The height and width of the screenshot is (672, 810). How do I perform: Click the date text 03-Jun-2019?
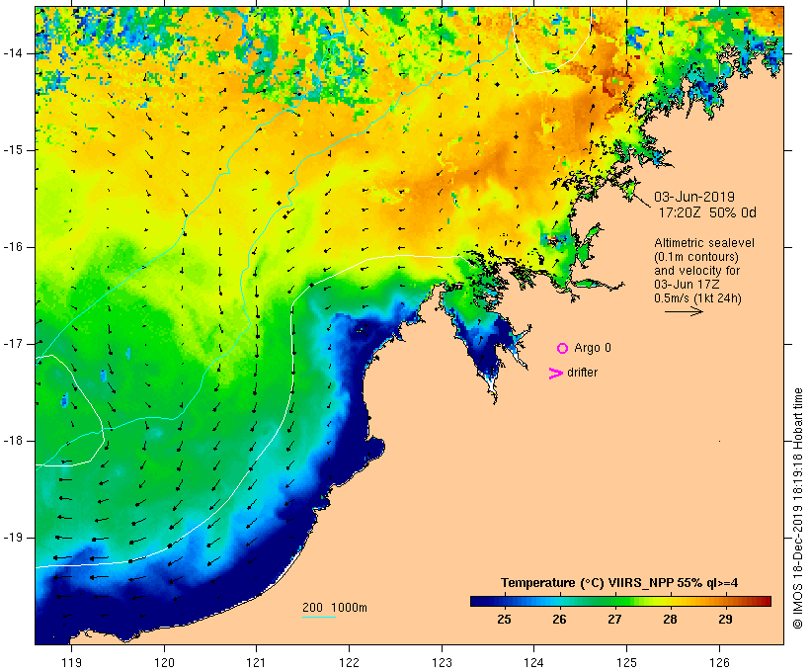(x=694, y=197)
